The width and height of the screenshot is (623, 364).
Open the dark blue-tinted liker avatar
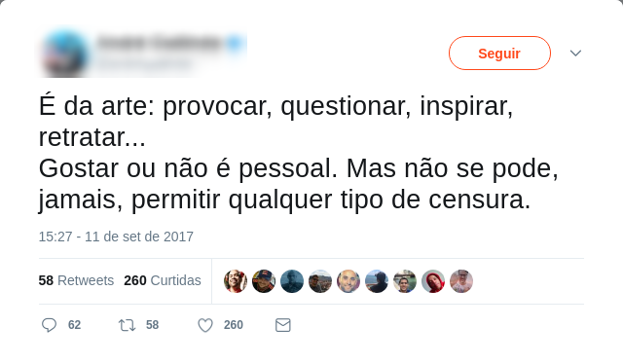292,281
